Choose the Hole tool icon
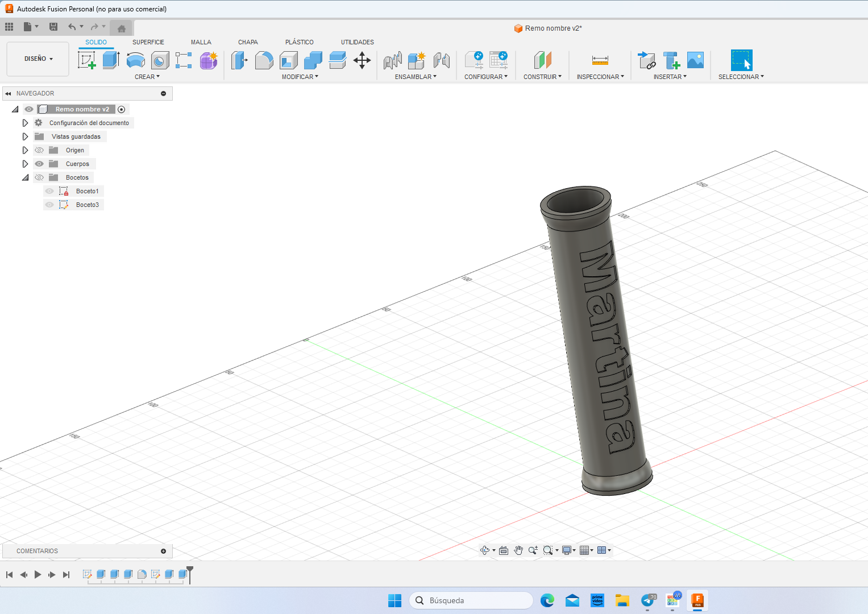 [160, 60]
